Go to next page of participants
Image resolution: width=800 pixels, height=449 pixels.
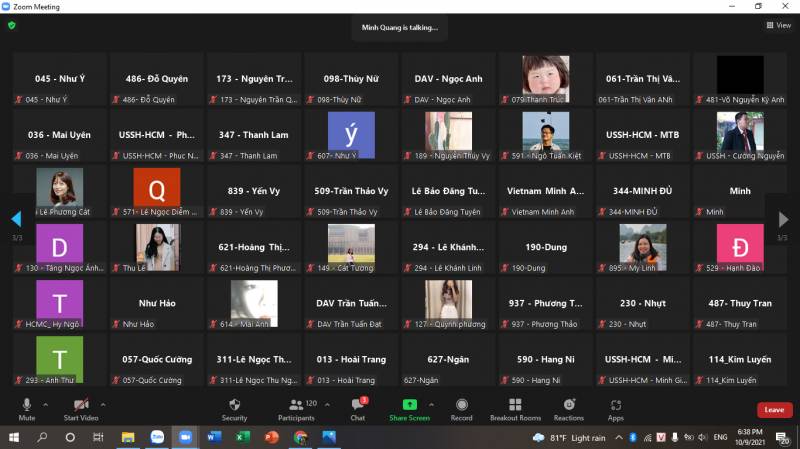[783, 218]
